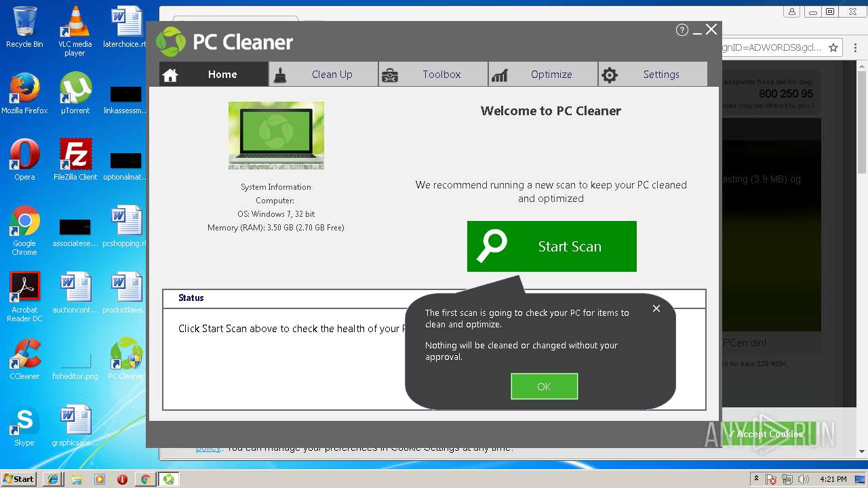Click the gear icon on Settings tab
868x488 pixels.
click(610, 75)
